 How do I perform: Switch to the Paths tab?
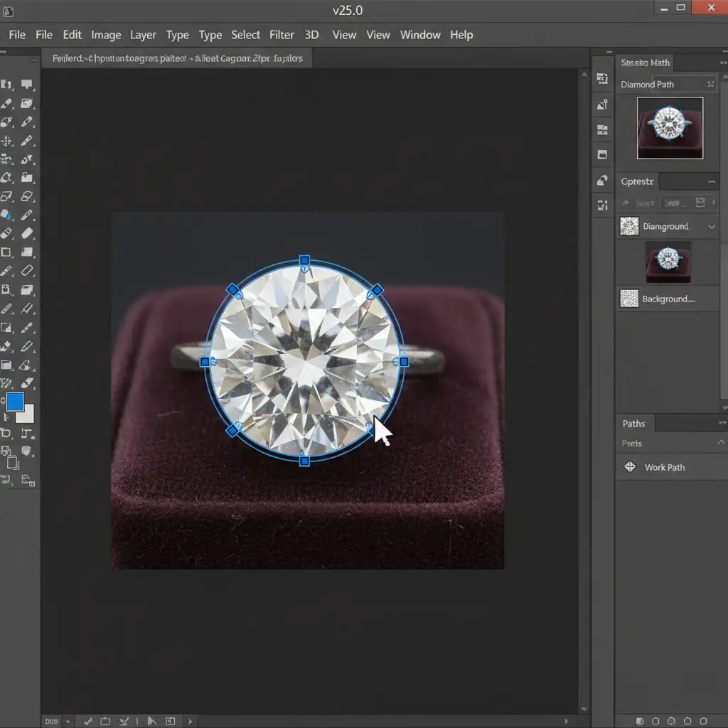[x=633, y=424]
